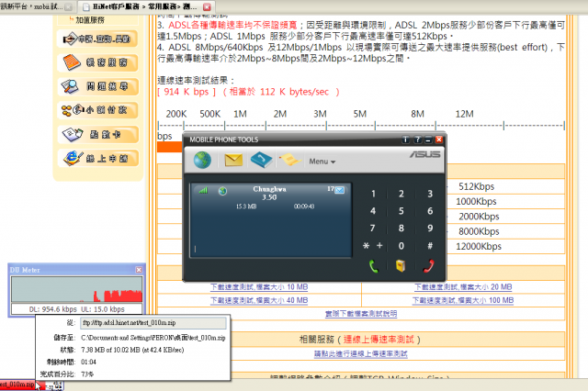
Task: Click the green call handset icon
Action: click(374, 266)
